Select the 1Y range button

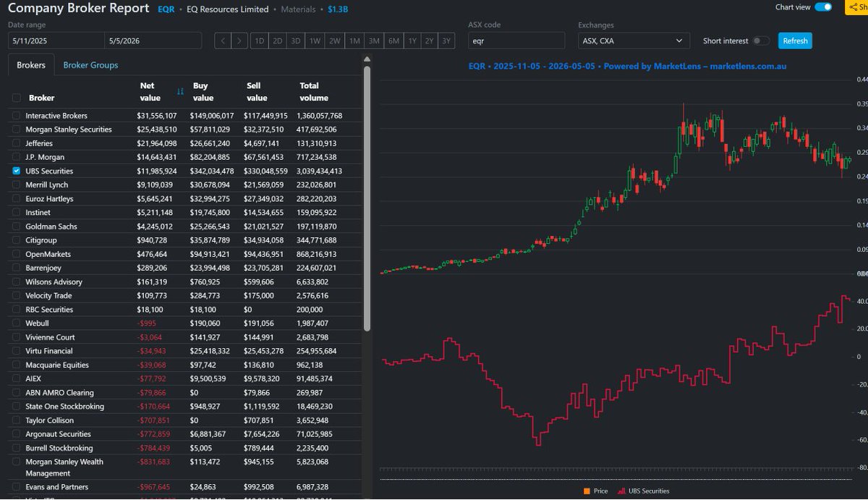pyautogui.click(x=412, y=41)
